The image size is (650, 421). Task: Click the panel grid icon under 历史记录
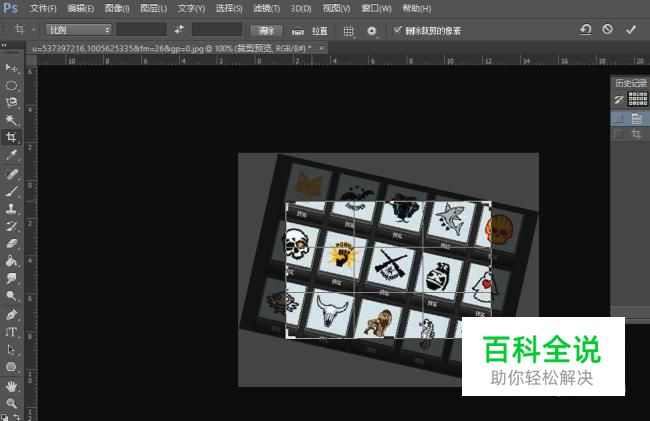pyautogui.click(x=638, y=99)
